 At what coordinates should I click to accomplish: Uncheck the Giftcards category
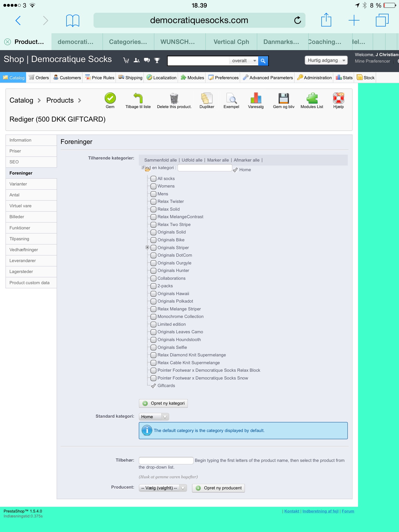(154, 386)
